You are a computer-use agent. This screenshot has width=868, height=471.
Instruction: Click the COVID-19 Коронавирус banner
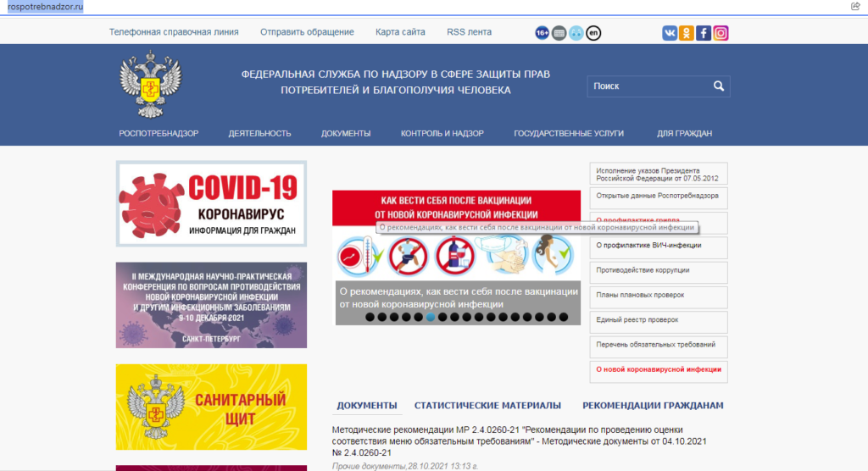click(x=211, y=203)
